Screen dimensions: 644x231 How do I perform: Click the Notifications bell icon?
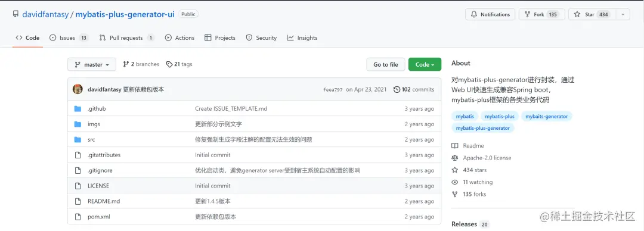point(473,14)
